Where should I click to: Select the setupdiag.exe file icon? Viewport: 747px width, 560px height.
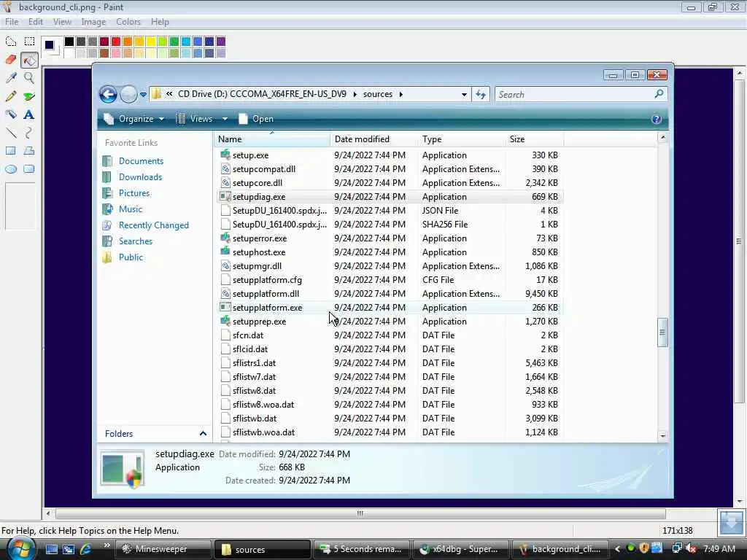[x=225, y=196]
